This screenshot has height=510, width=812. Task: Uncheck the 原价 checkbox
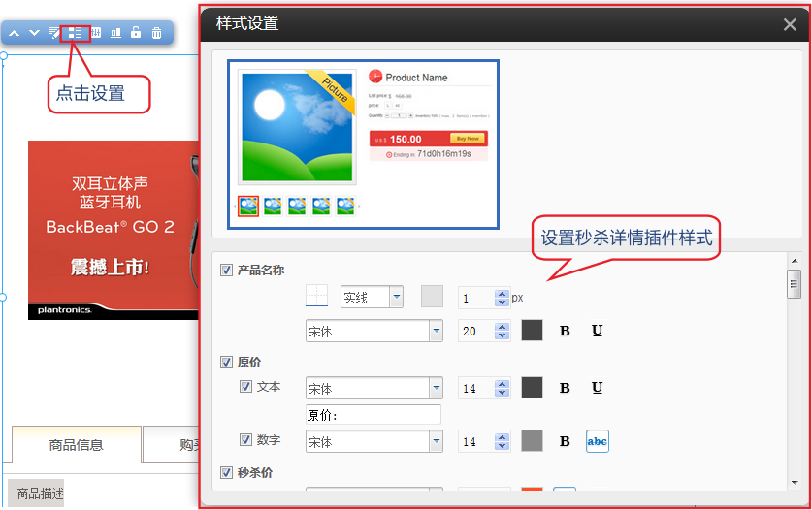pos(227,362)
